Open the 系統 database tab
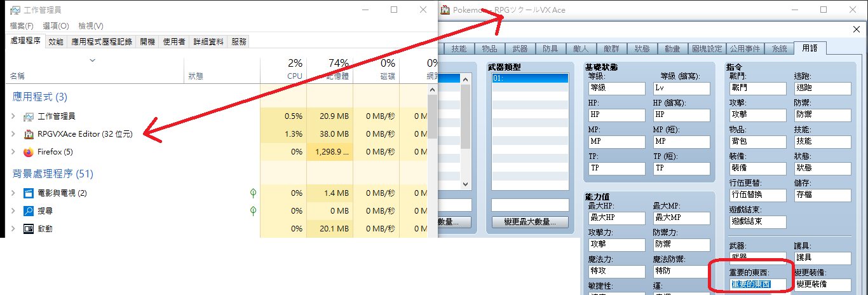 coord(780,49)
